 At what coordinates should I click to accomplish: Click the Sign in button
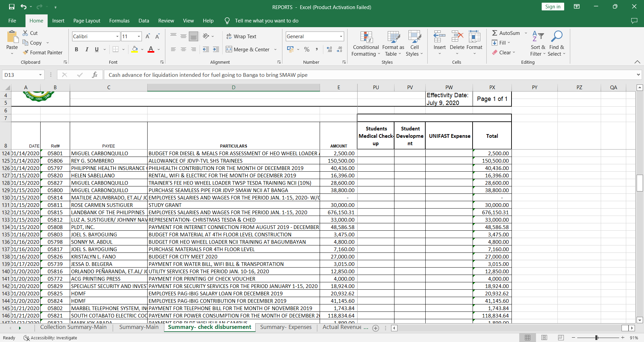tap(553, 7)
